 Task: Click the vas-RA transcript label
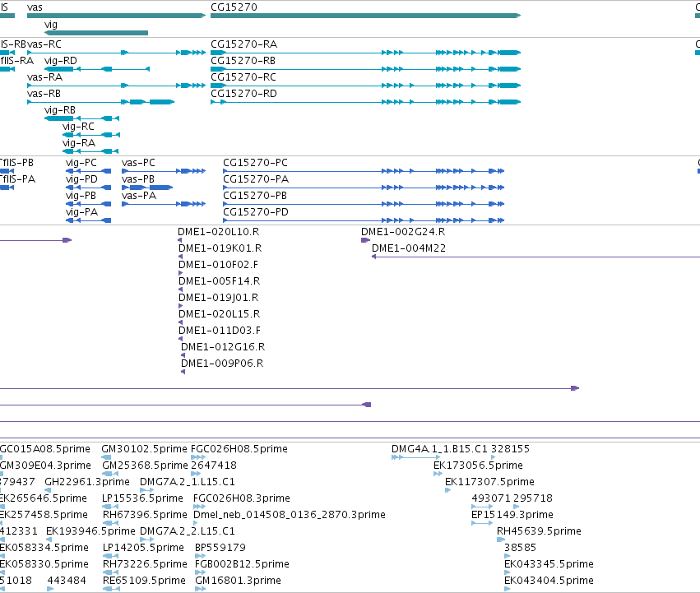[x=44, y=77]
